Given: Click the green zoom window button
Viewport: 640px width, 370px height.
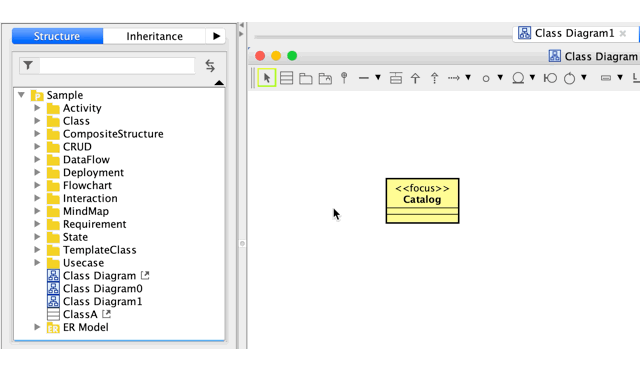Looking at the screenshot, I should pos(292,56).
